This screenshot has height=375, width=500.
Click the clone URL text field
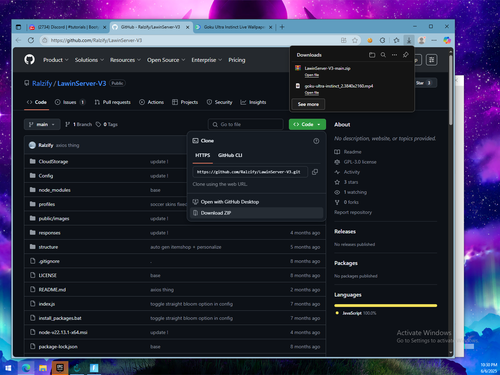click(x=250, y=172)
